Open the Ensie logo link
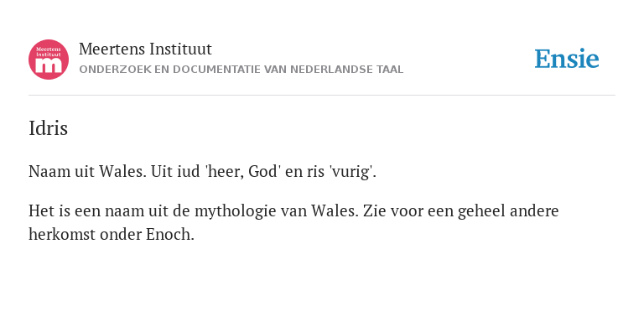Viewport: 644px width, 322px height. click(x=567, y=59)
